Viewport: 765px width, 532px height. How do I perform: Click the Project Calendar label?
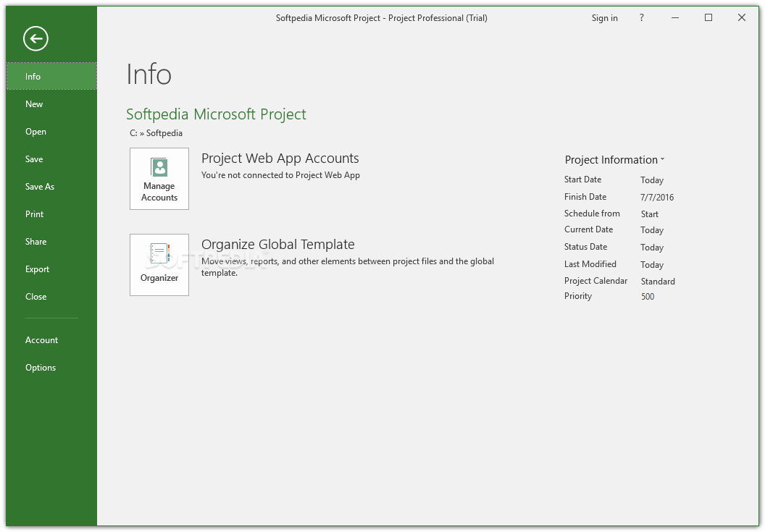click(595, 280)
